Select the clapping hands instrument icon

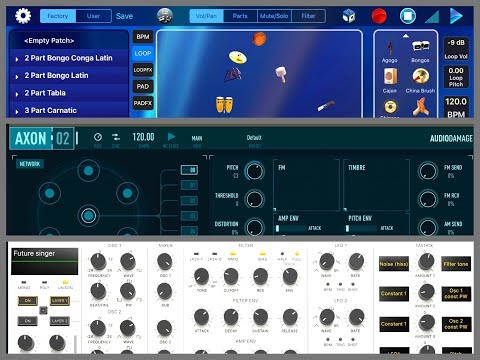pos(420,106)
